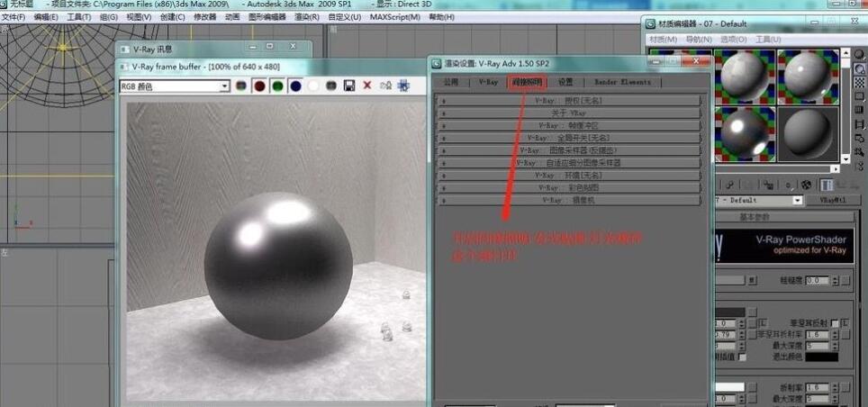This screenshot has height=407, width=868.
Task: Click the 粗糙度 value field
Action: [x=817, y=281]
